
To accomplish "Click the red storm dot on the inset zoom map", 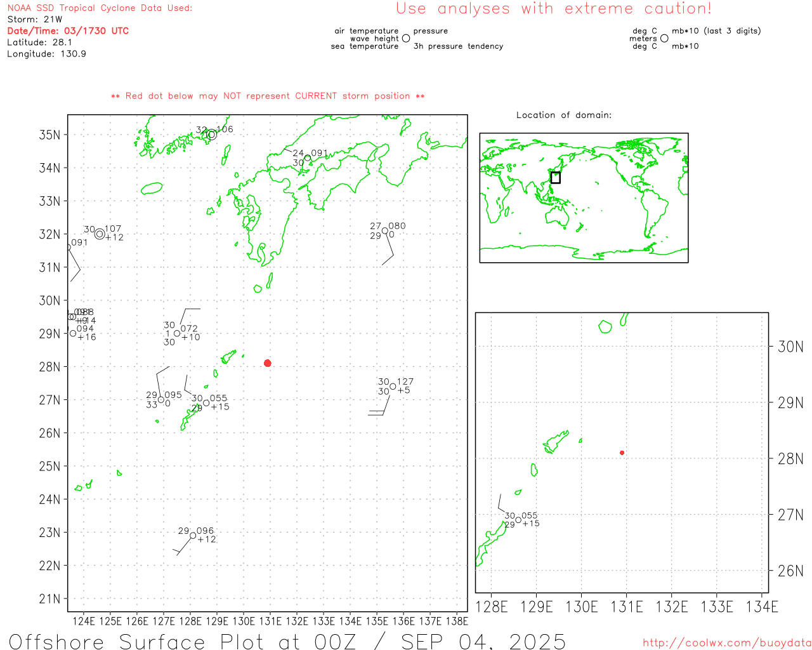I will tap(622, 453).
